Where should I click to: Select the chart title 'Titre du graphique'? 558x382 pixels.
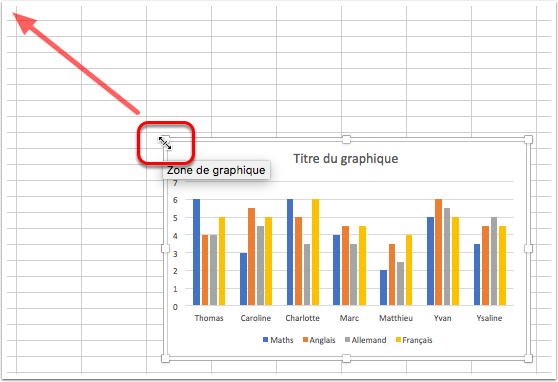pyautogui.click(x=346, y=159)
